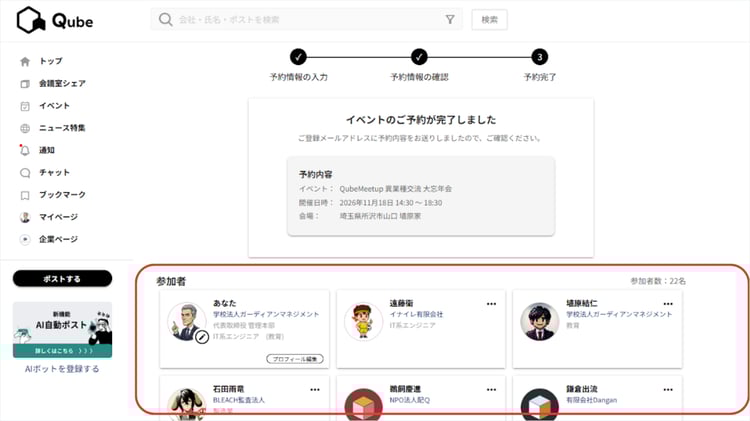The image size is (750, 421).
Task: Click the search magnifier icon
Action: (165, 20)
